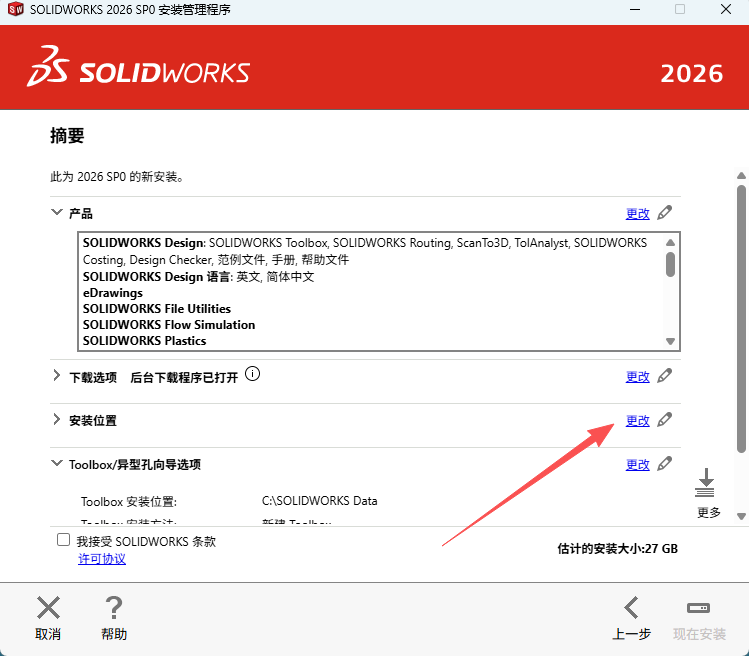Click main page scroll up arrow
The width and height of the screenshot is (749, 656).
click(x=741, y=176)
